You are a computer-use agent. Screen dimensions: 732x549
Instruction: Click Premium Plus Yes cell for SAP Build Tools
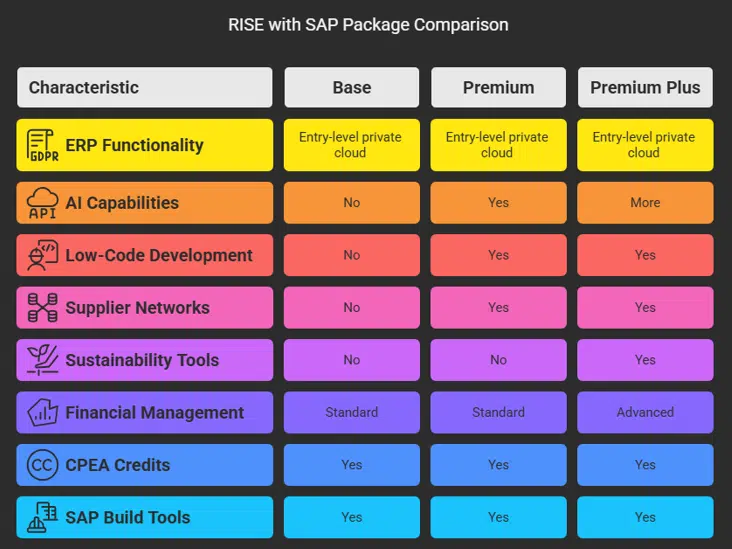(645, 517)
